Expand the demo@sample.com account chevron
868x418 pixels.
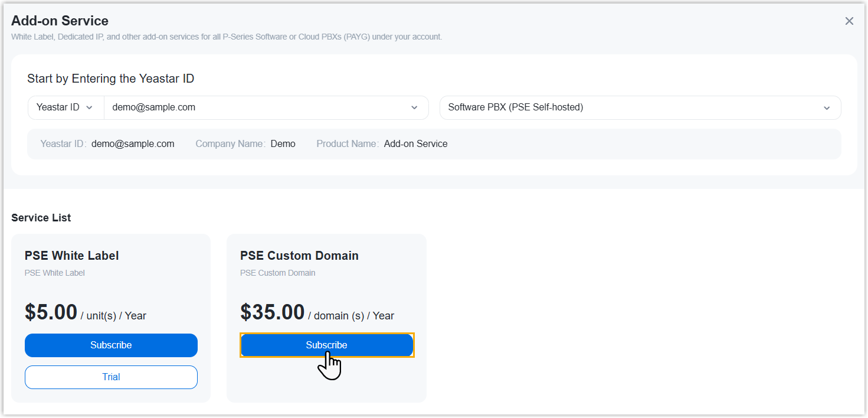click(414, 108)
